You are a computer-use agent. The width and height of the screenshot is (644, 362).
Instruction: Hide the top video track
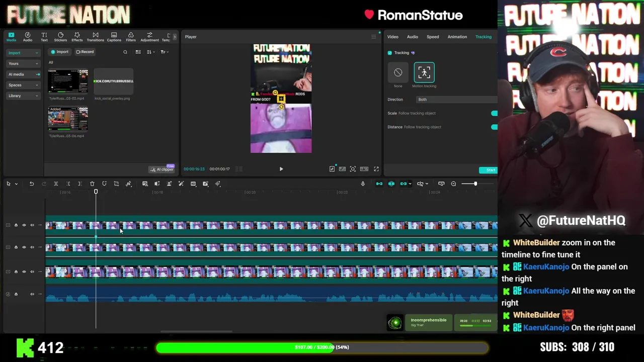tap(24, 225)
